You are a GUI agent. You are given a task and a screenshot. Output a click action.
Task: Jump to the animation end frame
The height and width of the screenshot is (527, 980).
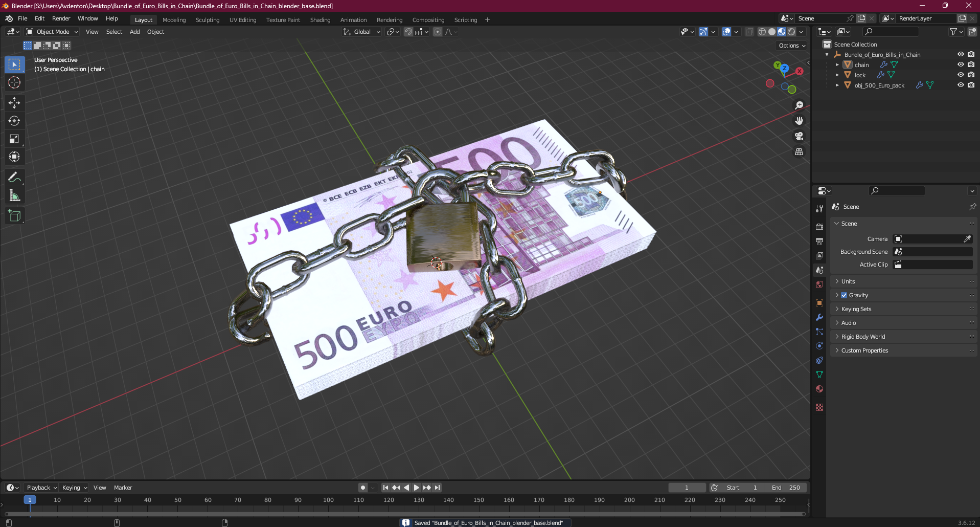[x=437, y=488]
